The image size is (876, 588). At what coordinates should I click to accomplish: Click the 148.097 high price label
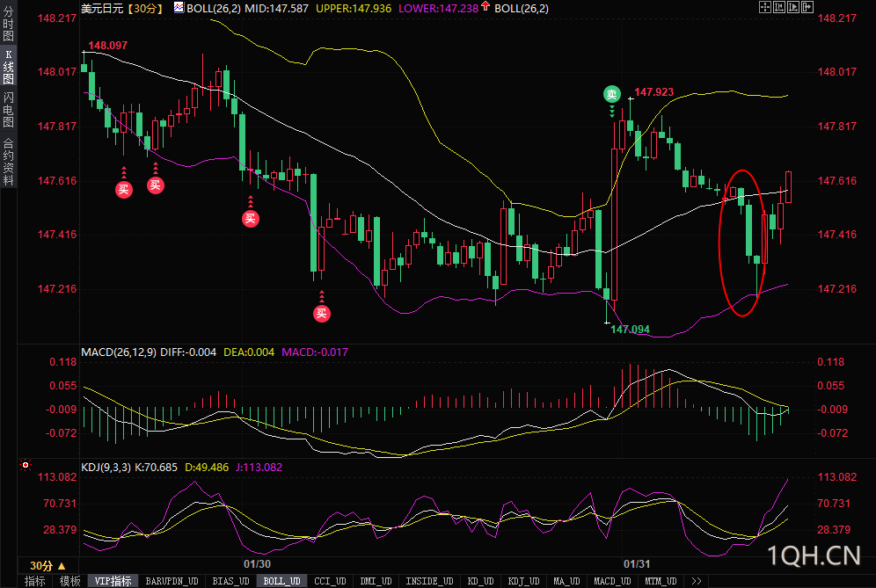(x=108, y=45)
